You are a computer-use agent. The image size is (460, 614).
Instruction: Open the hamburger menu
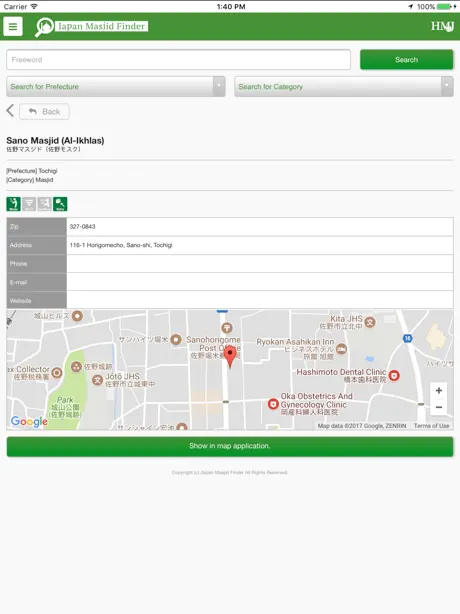pyautogui.click(x=13, y=27)
